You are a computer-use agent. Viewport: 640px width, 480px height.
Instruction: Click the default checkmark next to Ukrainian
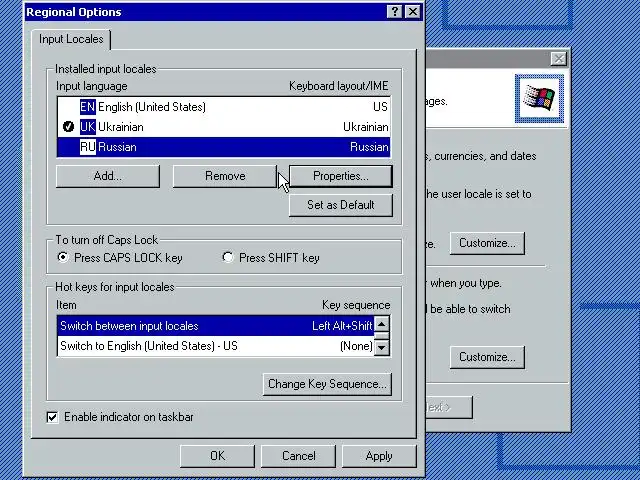click(68, 127)
